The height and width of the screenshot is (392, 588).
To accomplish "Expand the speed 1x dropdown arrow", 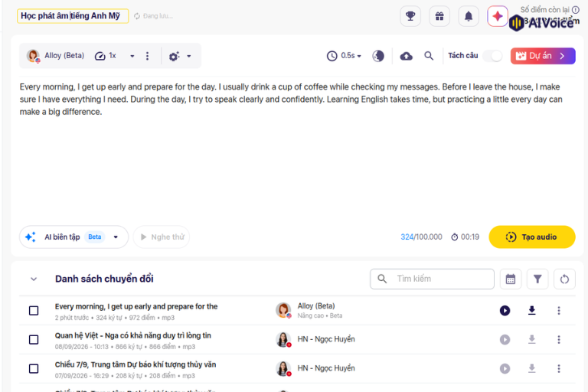I will pos(132,56).
